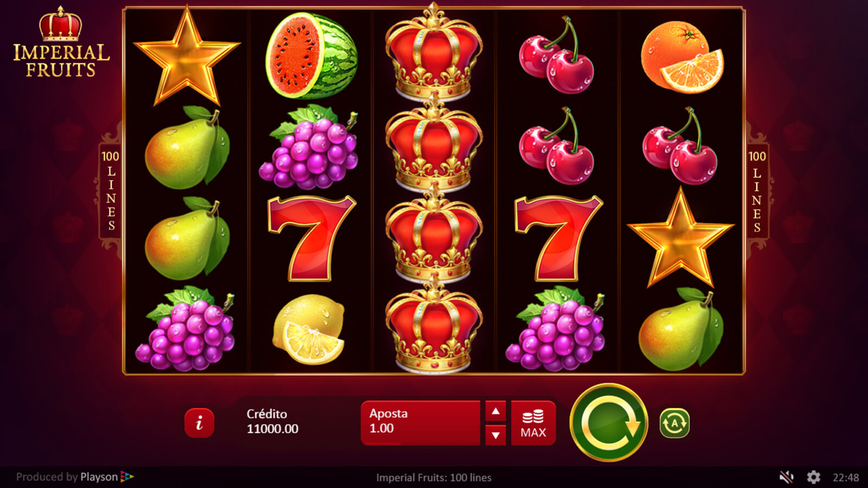
Task: Click the Crédito balance display
Action: [x=272, y=421]
